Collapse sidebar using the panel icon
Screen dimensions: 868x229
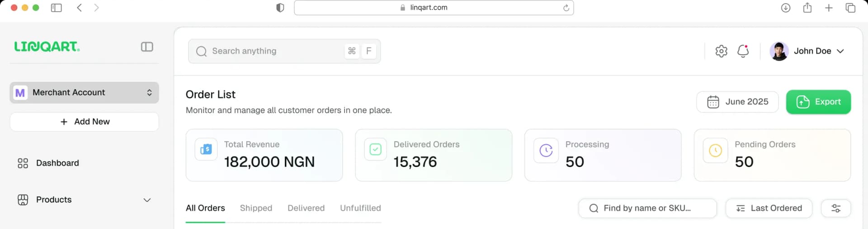click(x=147, y=47)
